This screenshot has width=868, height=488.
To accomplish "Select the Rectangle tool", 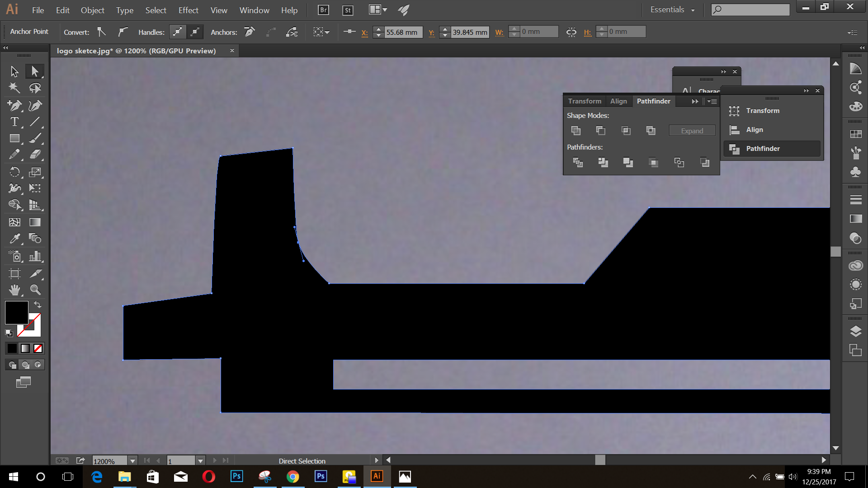I will (14, 138).
